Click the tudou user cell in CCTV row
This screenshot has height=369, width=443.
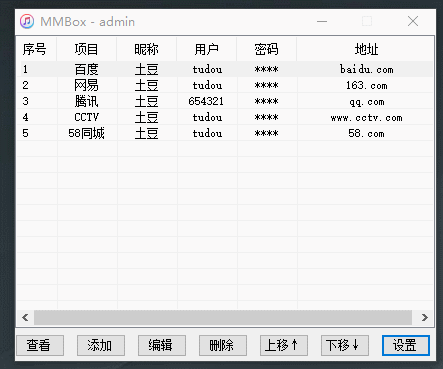pyautogui.click(x=207, y=117)
